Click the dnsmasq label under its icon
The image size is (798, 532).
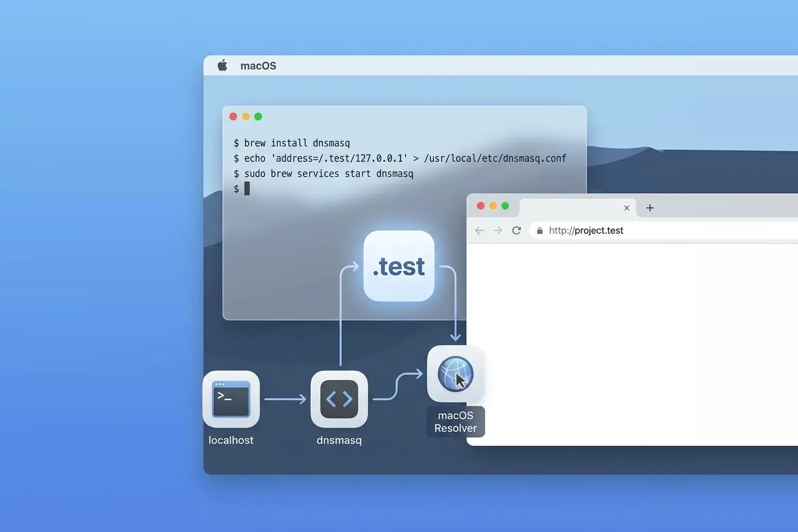click(339, 440)
